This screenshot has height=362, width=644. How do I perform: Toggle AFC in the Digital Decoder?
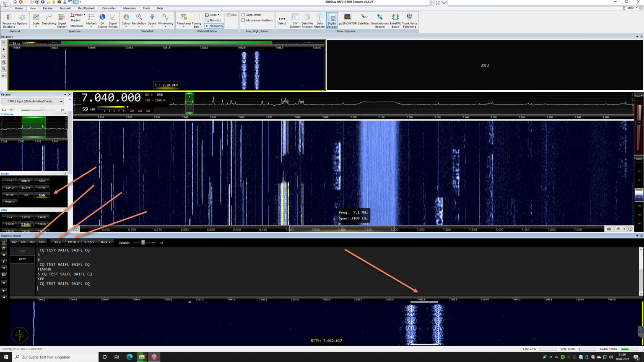tap(23, 242)
